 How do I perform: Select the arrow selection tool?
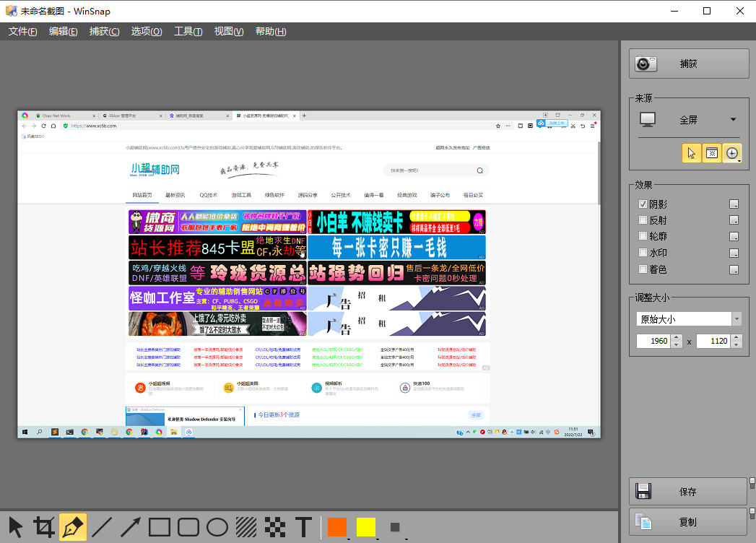16,526
